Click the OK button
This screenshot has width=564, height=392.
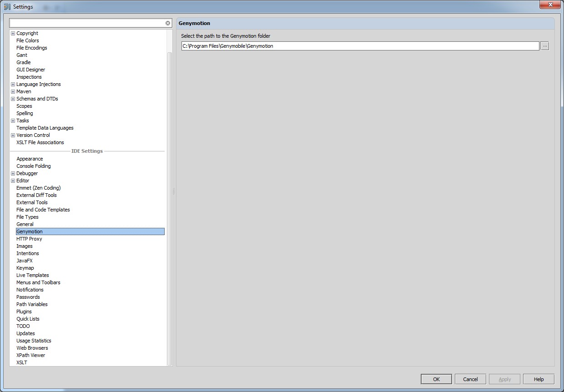pos(436,379)
